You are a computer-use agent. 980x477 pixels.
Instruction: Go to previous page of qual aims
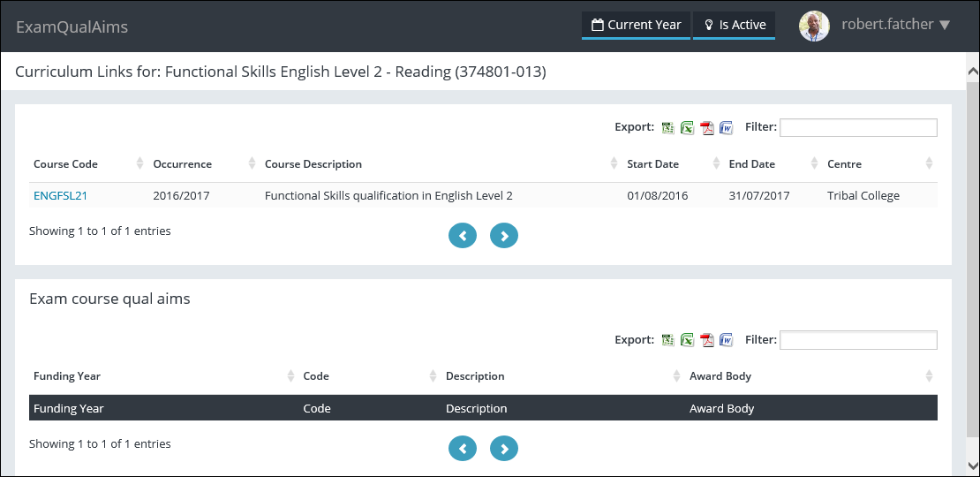click(x=462, y=449)
